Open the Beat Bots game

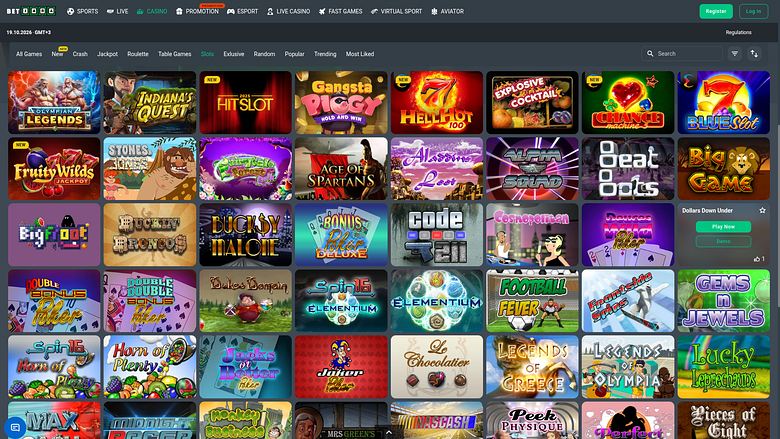click(628, 169)
